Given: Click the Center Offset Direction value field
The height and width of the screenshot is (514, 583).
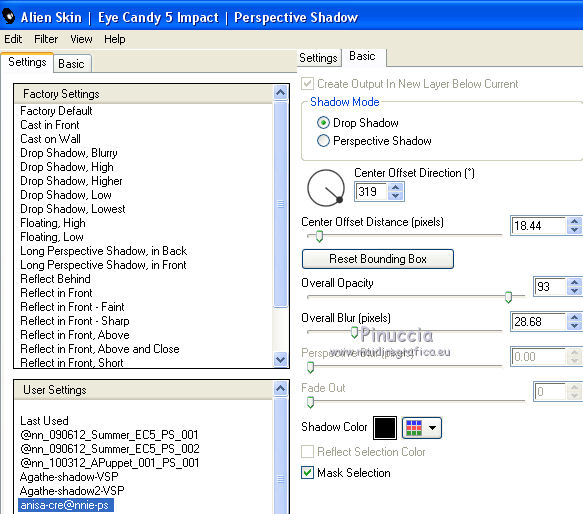Looking at the screenshot, I should [x=371, y=192].
